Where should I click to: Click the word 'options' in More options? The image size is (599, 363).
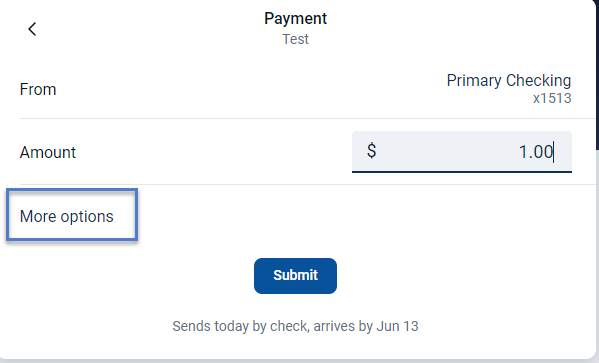click(87, 217)
